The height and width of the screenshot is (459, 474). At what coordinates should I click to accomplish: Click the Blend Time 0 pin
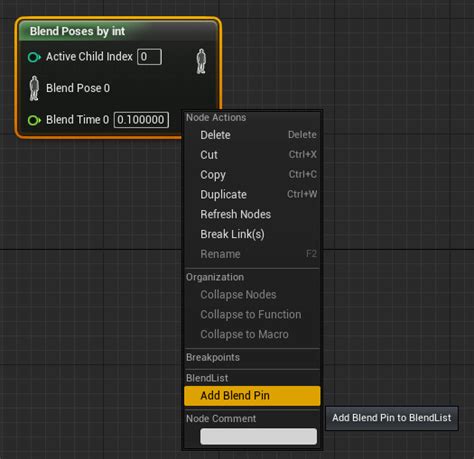34,120
